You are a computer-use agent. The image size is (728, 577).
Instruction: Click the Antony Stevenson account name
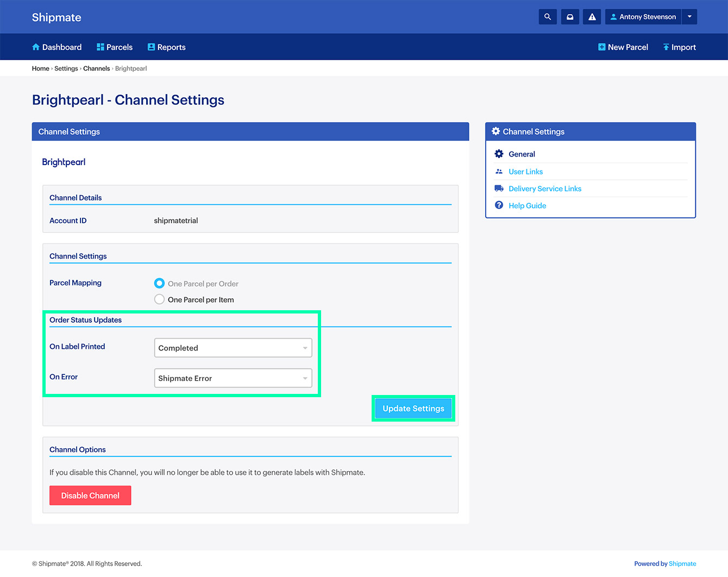(x=648, y=17)
